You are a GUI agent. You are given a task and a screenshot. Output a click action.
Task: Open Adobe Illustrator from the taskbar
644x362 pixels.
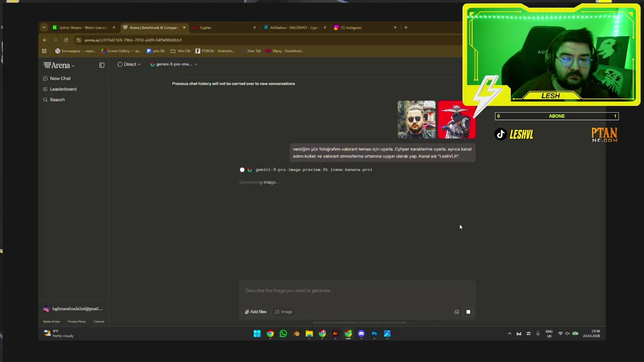pos(335,333)
